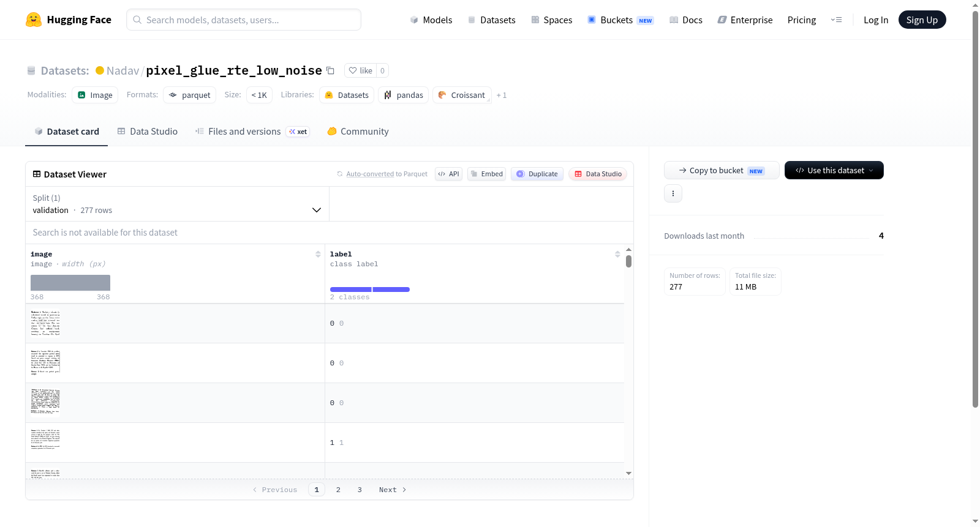Viewport: 980px width, 527px height.
Task: Switch to the Dataset card tab
Action: click(x=66, y=131)
